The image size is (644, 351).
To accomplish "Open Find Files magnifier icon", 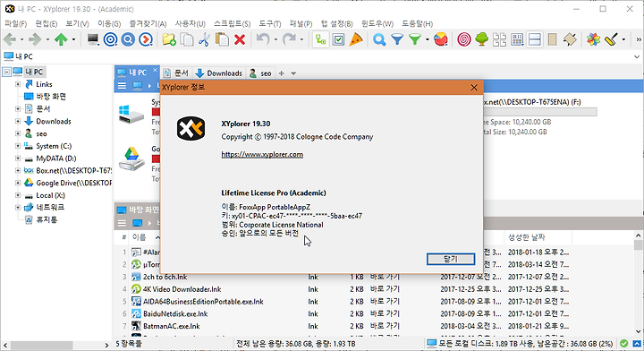I will coord(379,39).
